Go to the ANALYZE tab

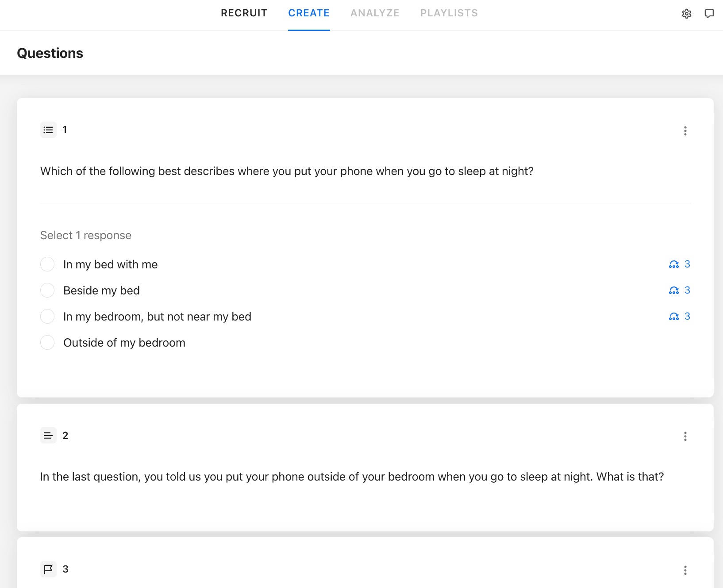[x=375, y=13]
